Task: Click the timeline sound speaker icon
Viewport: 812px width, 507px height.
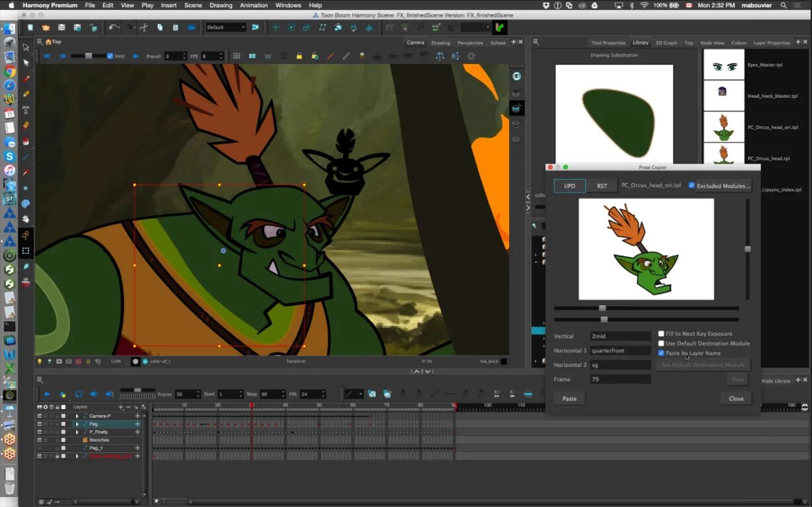Action: point(93,394)
